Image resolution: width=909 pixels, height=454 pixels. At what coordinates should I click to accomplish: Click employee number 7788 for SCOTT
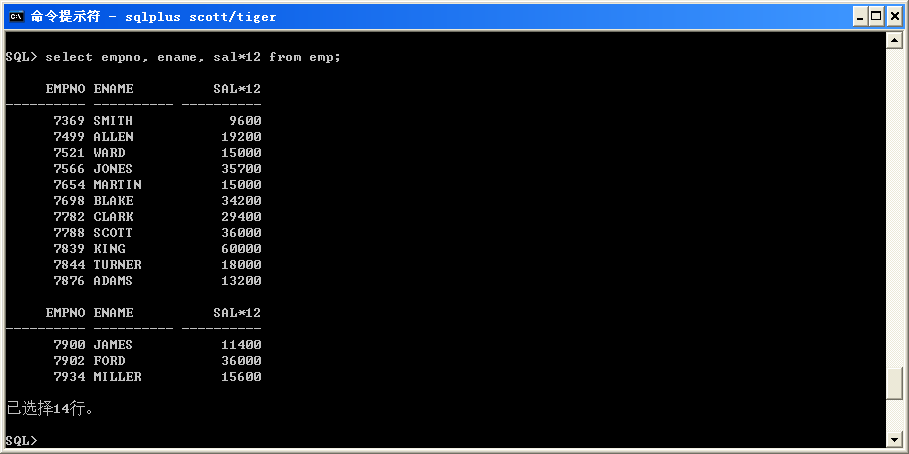point(69,233)
